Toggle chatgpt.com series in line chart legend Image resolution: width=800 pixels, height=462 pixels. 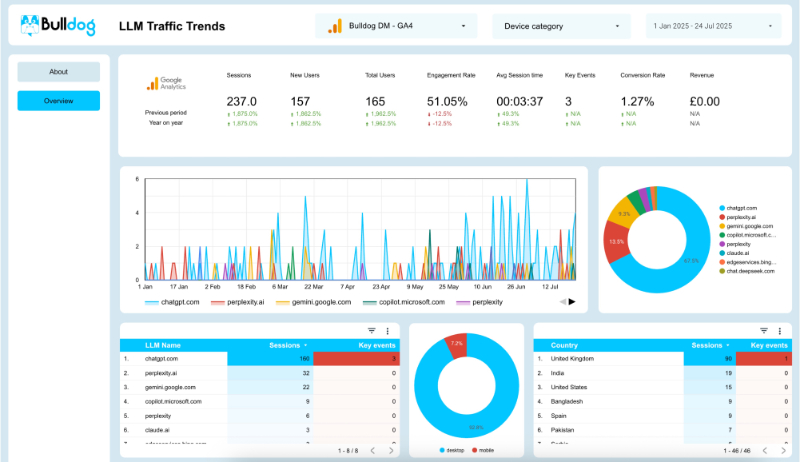point(172,302)
